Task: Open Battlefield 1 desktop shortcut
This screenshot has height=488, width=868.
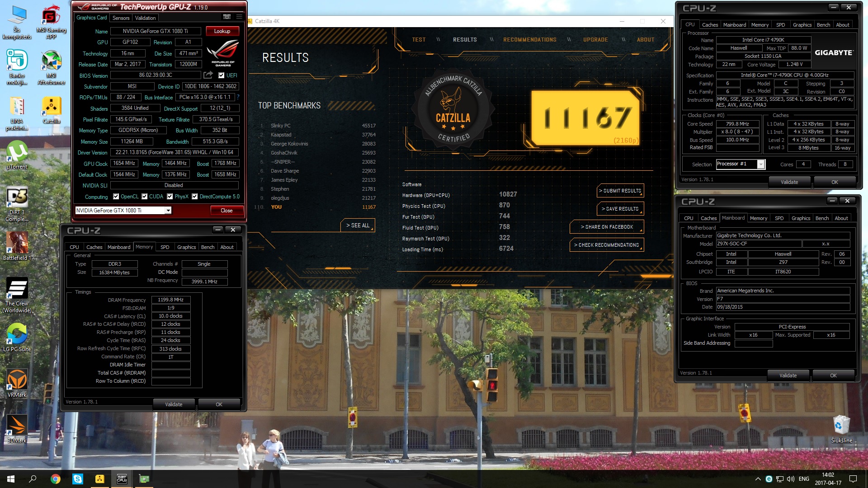Action: (x=17, y=246)
